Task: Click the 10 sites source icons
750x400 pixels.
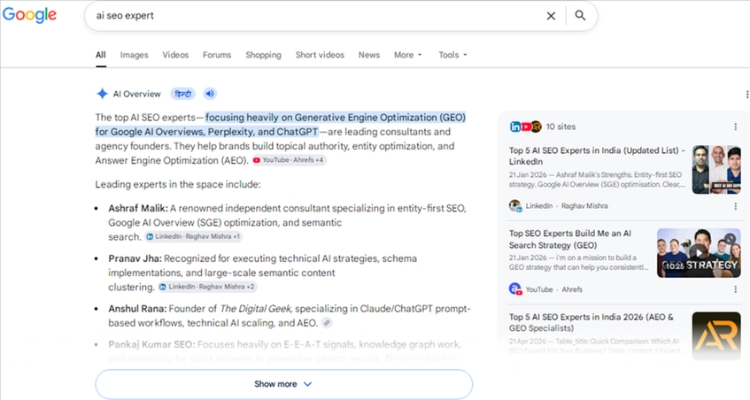Action: pyautogui.click(x=526, y=127)
